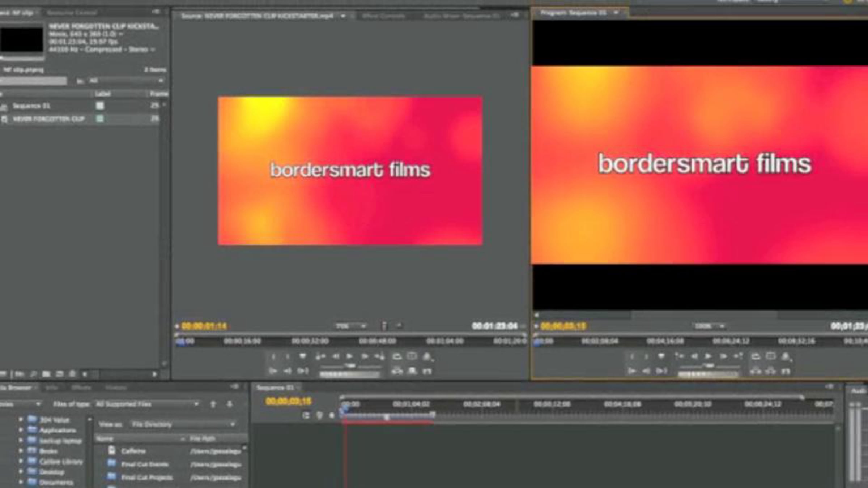Toggle Safe Margins in Source monitor

(412, 356)
